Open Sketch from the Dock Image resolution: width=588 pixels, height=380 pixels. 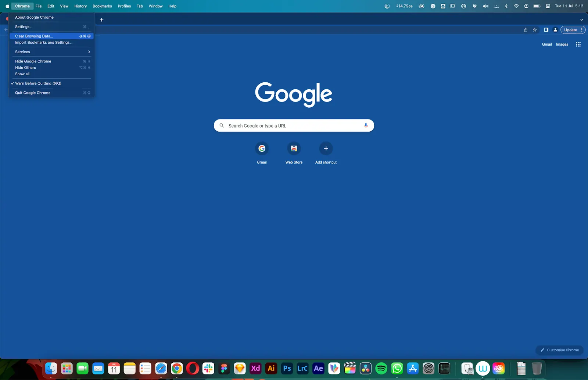click(x=240, y=368)
